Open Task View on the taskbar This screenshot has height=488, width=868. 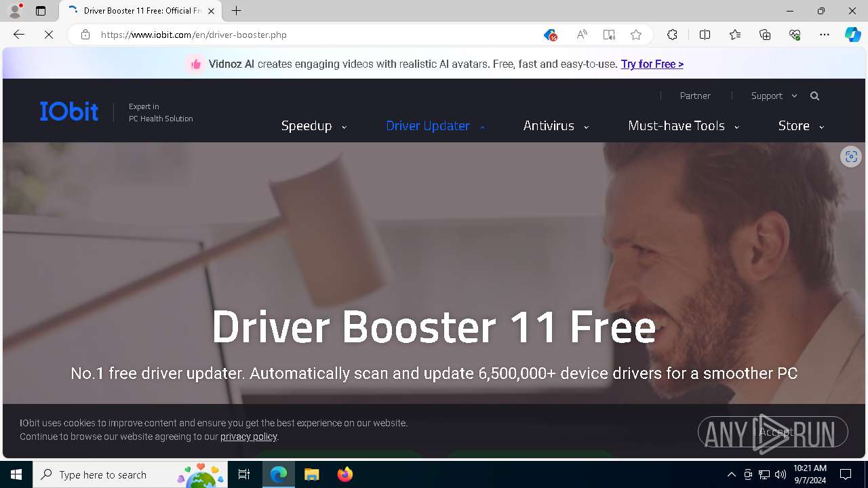(x=244, y=474)
